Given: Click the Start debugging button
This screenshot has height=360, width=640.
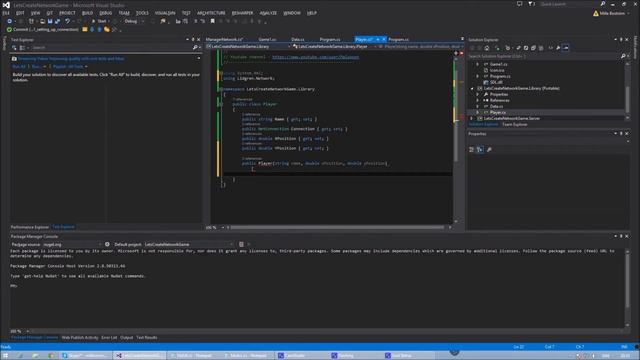Looking at the screenshot, I should tap(99, 21).
